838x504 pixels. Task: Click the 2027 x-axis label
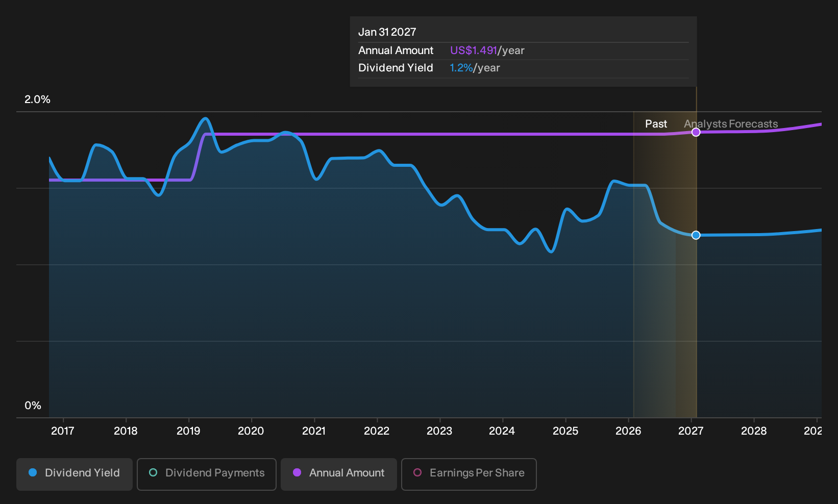(x=691, y=431)
